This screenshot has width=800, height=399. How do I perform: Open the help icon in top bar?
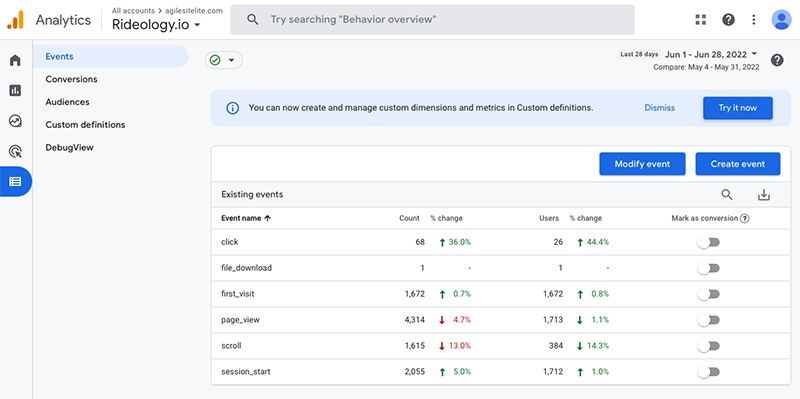tap(729, 19)
